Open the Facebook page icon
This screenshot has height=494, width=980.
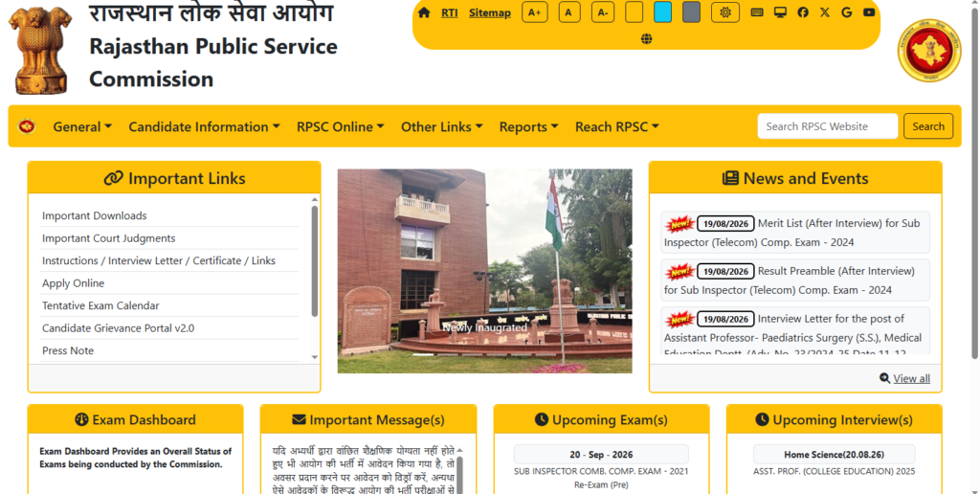(x=803, y=12)
